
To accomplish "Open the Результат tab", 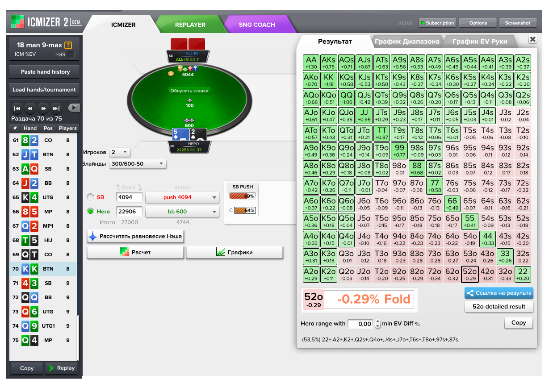I will tap(335, 41).
